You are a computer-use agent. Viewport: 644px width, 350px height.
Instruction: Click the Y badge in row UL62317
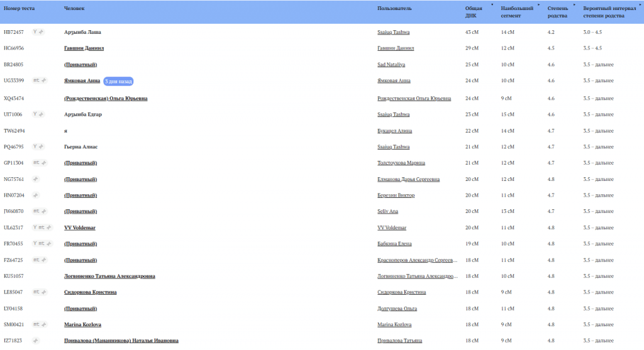(x=35, y=227)
